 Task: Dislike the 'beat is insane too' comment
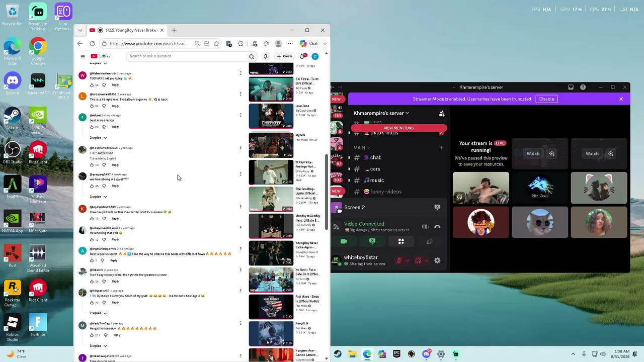[x=104, y=127]
